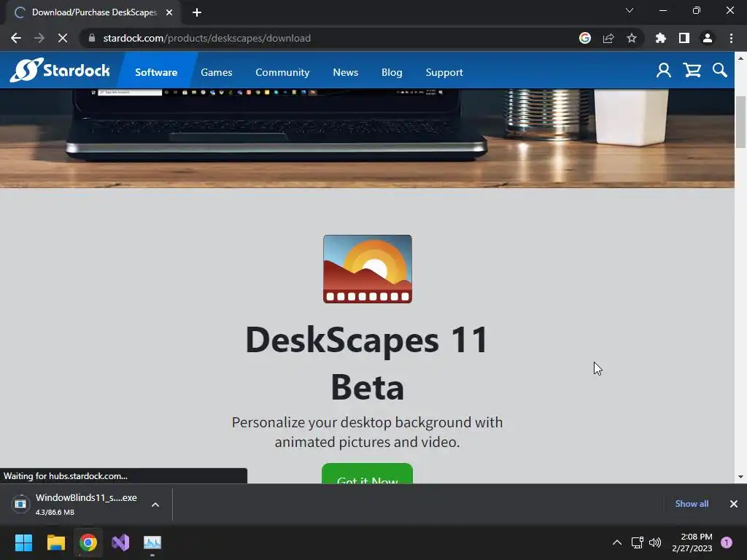Click the Google icon in address bar
Screen dimensions: 747x560
pos(585,38)
